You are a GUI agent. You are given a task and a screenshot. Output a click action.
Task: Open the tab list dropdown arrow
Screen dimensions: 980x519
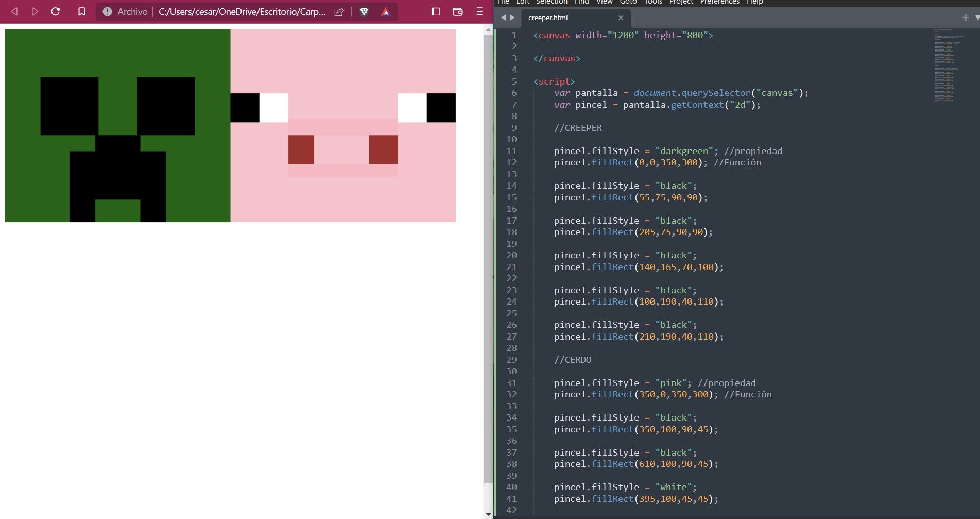point(977,18)
